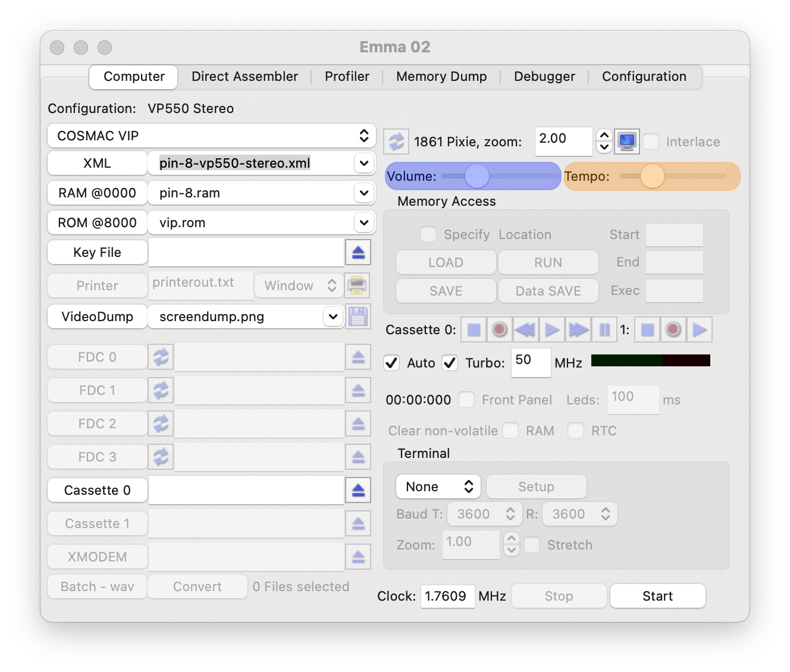Open the COSMAC VIP computer dropdown
This screenshot has width=790, height=672.
[x=211, y=136]
